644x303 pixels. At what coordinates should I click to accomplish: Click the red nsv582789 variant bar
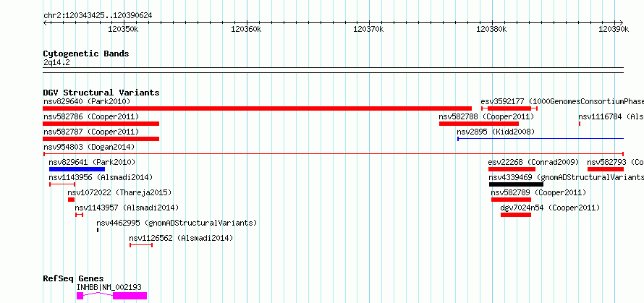coord(512,200)
